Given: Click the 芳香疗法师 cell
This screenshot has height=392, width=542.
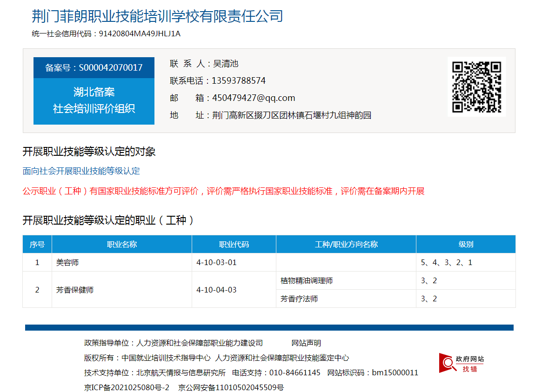Looking at the screenshot, I should [299, 299].
